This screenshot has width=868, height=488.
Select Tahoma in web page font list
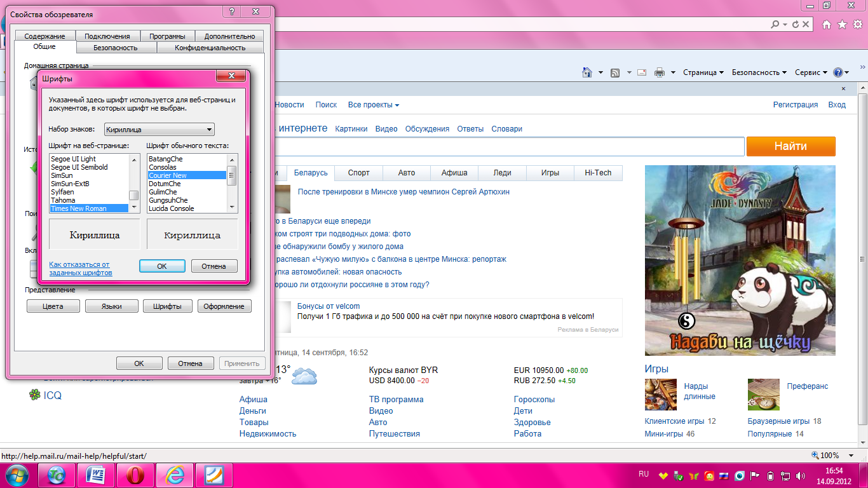click(x=89, y=200)
